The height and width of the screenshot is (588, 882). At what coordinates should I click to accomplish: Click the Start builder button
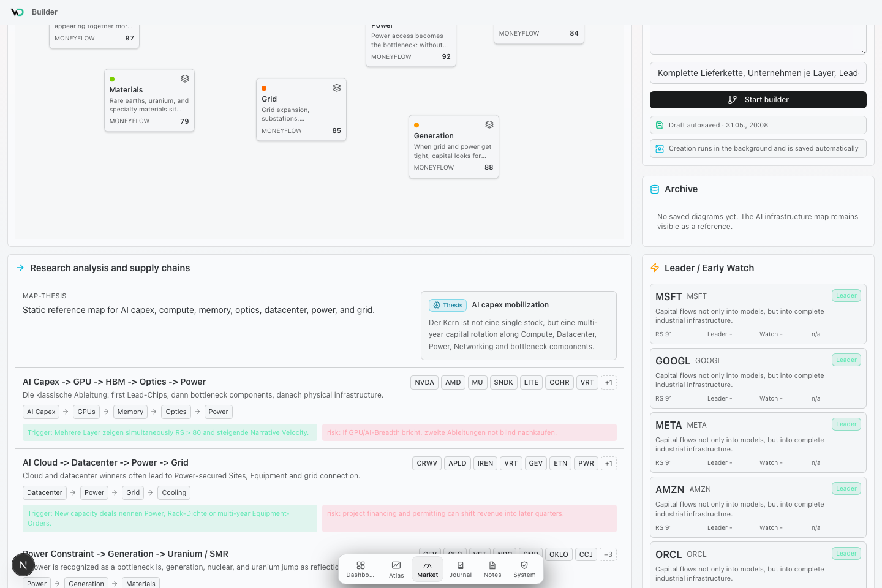(x=758, y=100)
